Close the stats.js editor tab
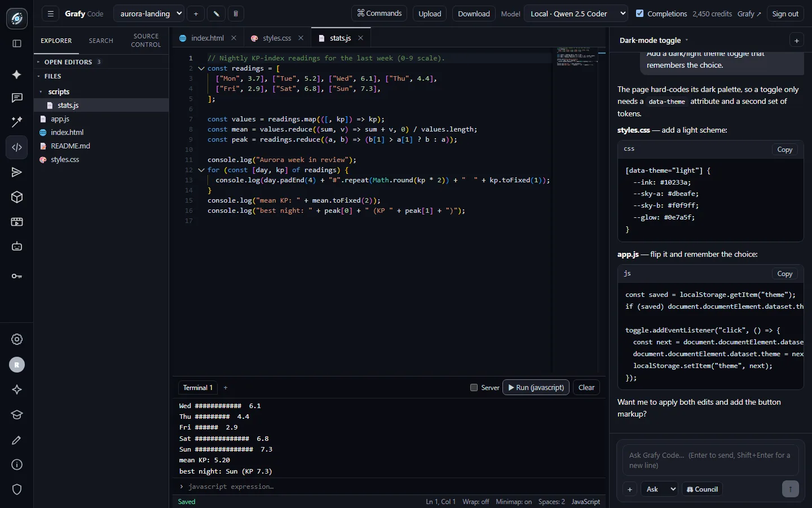 (x=360, y=38)
